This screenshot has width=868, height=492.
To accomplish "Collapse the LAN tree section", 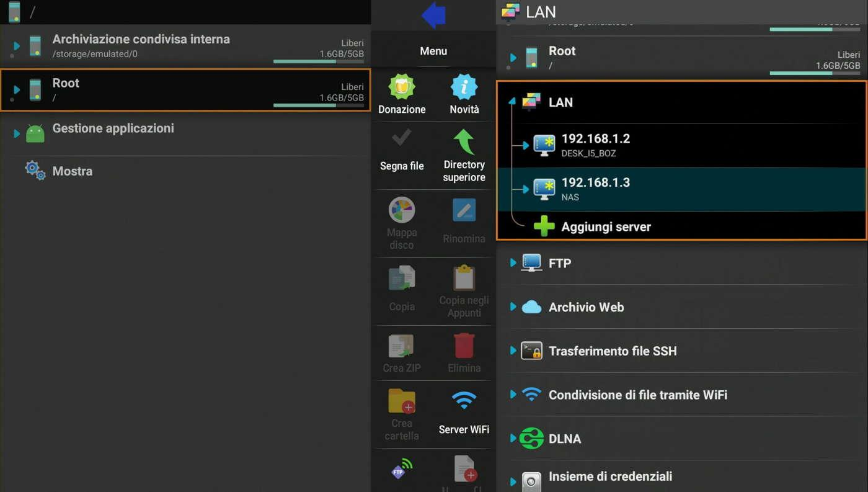I will (513, 102).
